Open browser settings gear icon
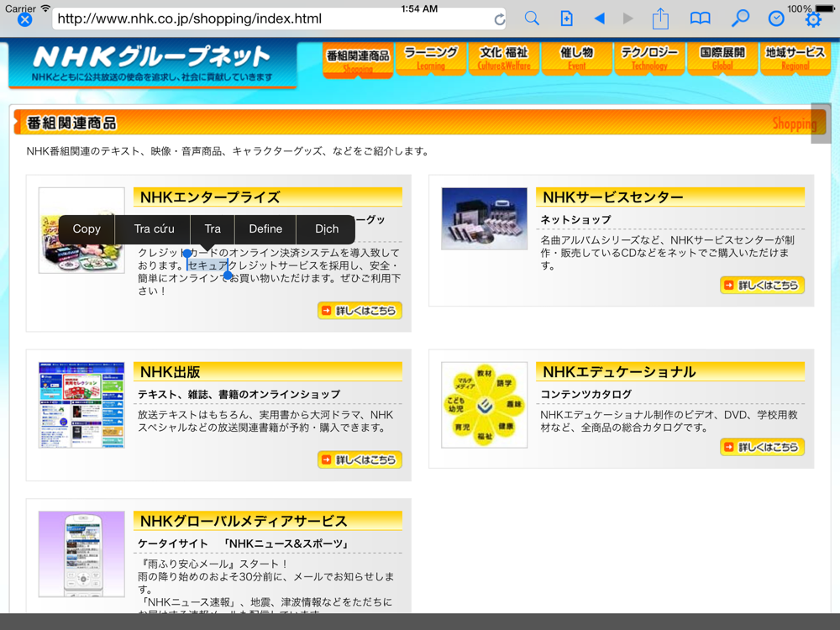This screenshot has height=630, width=840. 813,19
